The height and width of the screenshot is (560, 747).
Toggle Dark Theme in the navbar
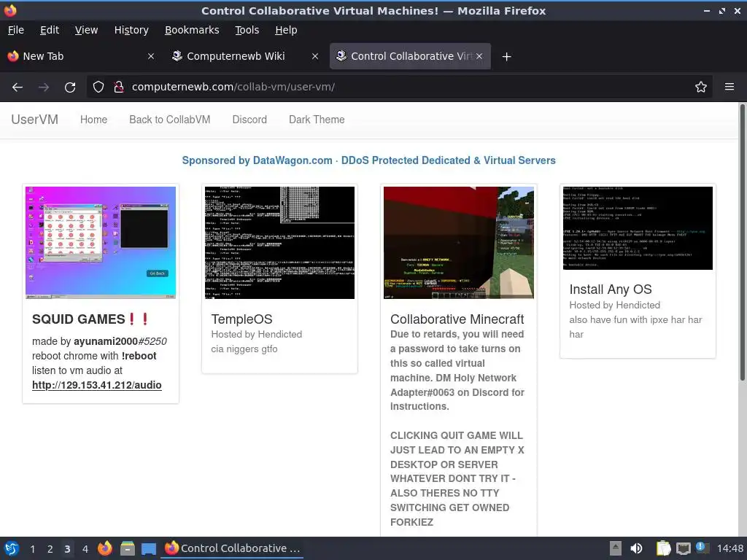pyautogui.click(x=317, y=120)
